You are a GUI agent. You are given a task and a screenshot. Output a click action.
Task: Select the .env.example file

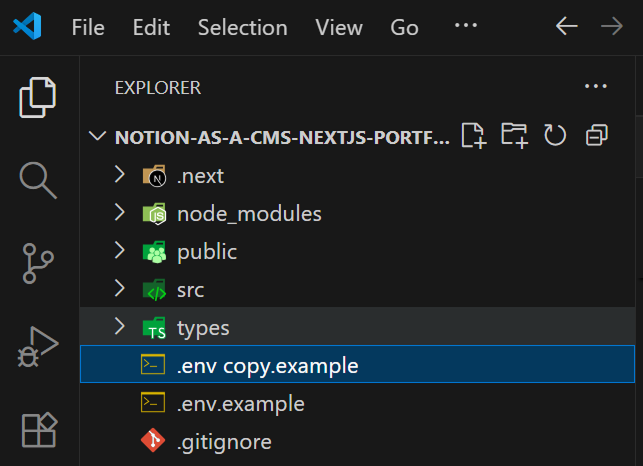(240, 404)
